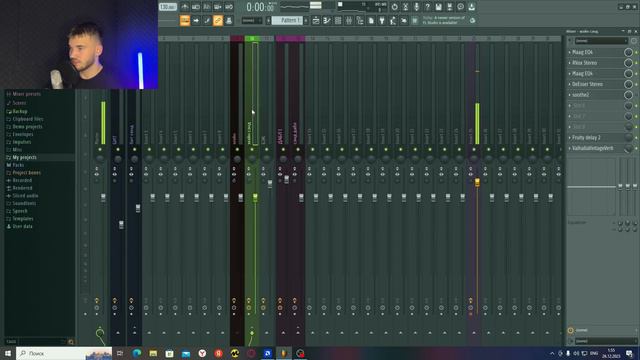The height and width of the screenshot is (360, 640).
Task: Open File Explorer from the taskbar
Action: (153, 353)
